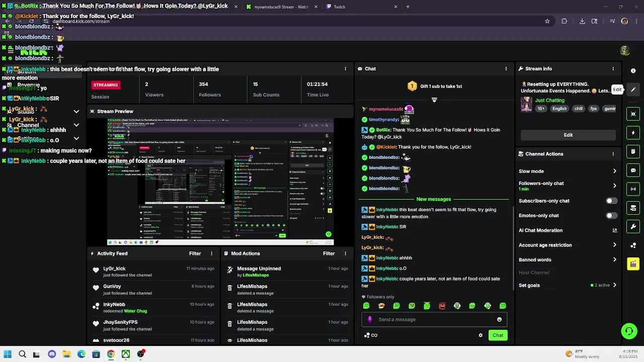Switch to Twitch browser tab
644x362 pixels.
tap(361, 7)
